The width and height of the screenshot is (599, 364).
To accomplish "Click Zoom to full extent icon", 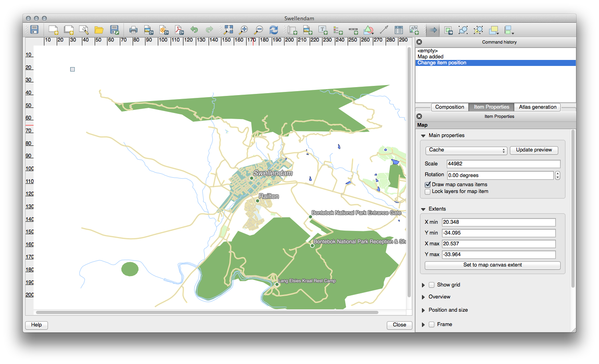I will (228, 30).
